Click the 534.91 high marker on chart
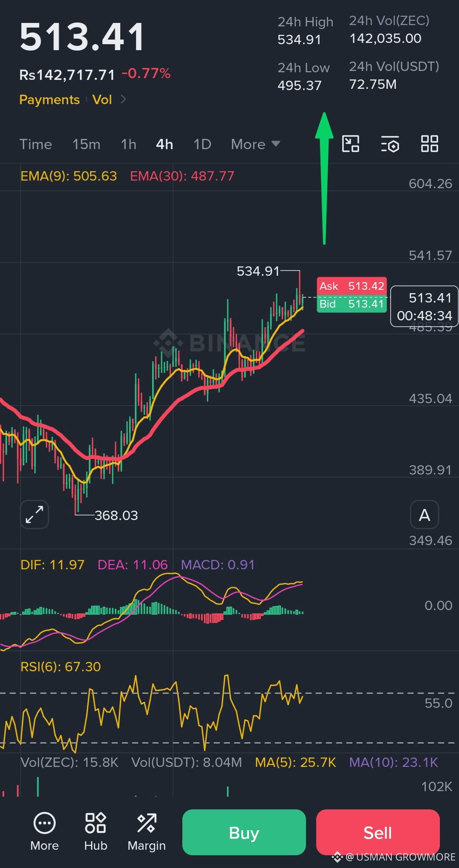This screenshot has height=868, width=459. (x=258, y=271)
